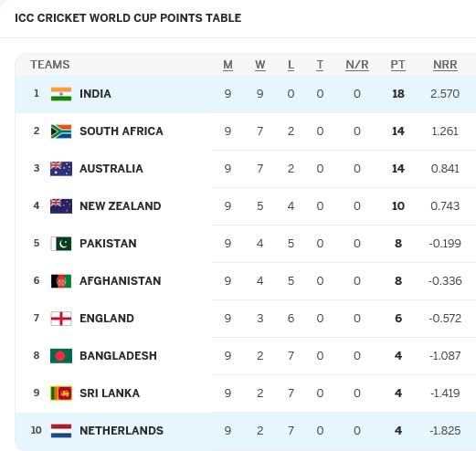
Task: Click the New Zealand flag icon
Action: 61,206
